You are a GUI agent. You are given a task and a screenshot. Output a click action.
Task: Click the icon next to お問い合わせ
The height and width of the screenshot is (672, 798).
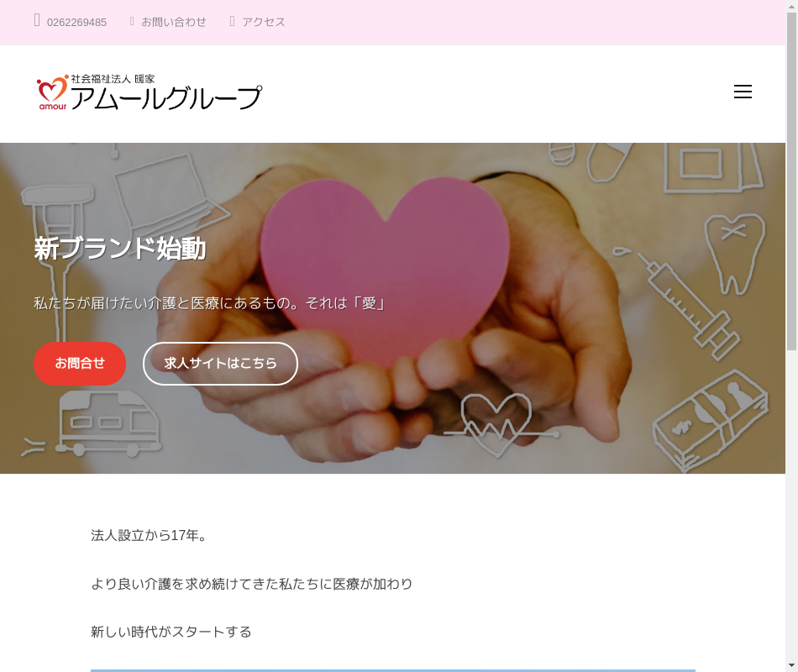coord(132,21)
